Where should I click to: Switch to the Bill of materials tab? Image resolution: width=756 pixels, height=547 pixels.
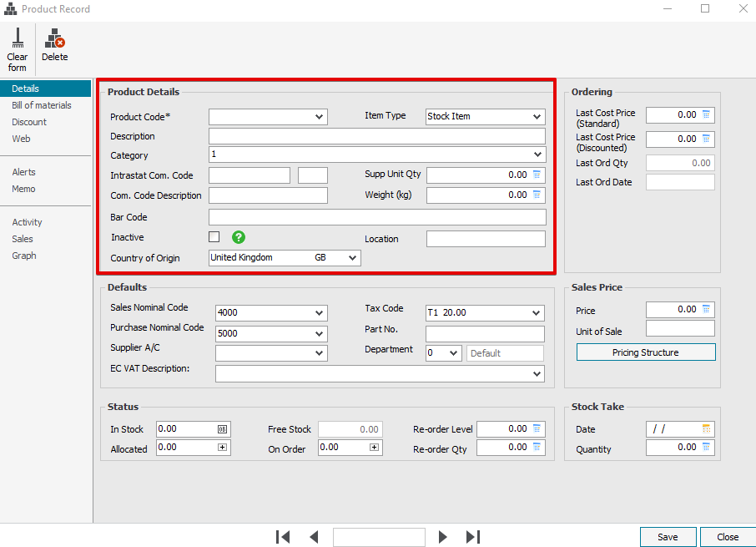(42, 105)
